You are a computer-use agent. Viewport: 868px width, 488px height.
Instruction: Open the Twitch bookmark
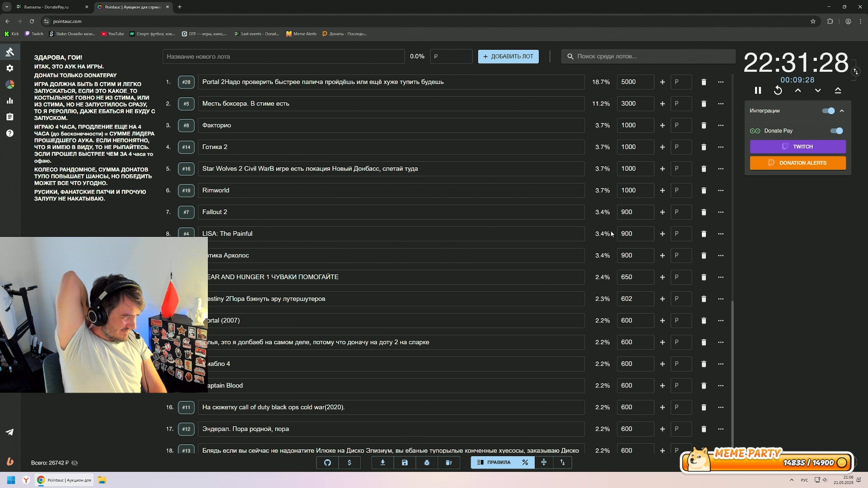(34, 34)
